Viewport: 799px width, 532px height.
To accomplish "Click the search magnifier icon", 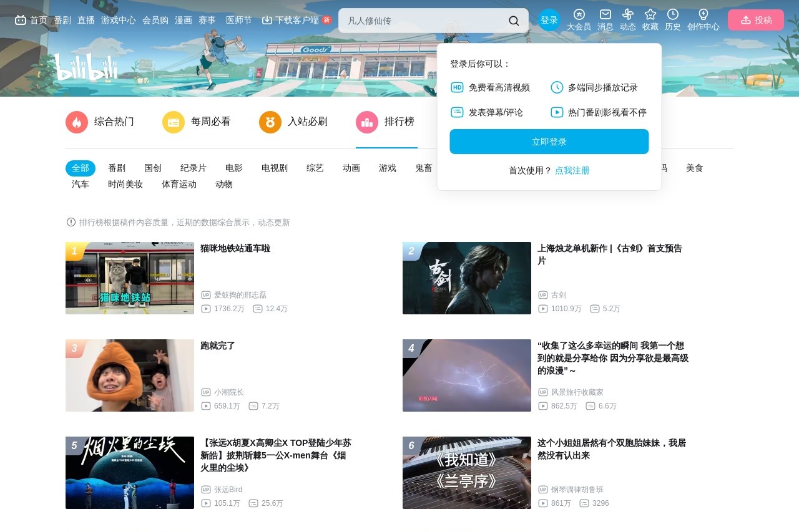I will click(514, 20).
